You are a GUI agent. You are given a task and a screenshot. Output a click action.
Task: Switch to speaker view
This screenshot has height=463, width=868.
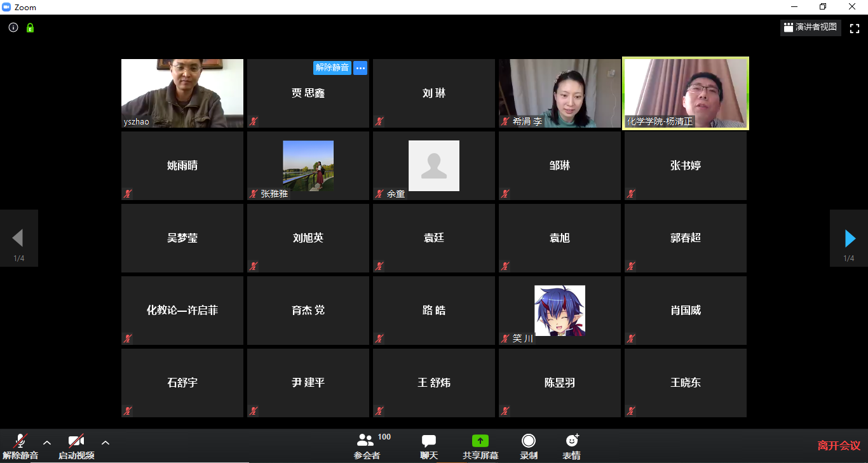(x=811, y=27)
